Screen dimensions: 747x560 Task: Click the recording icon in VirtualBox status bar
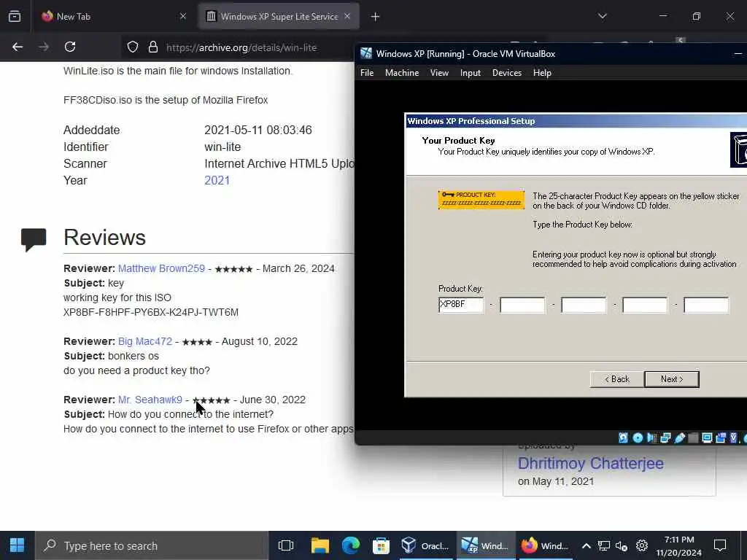click(721, 437)
